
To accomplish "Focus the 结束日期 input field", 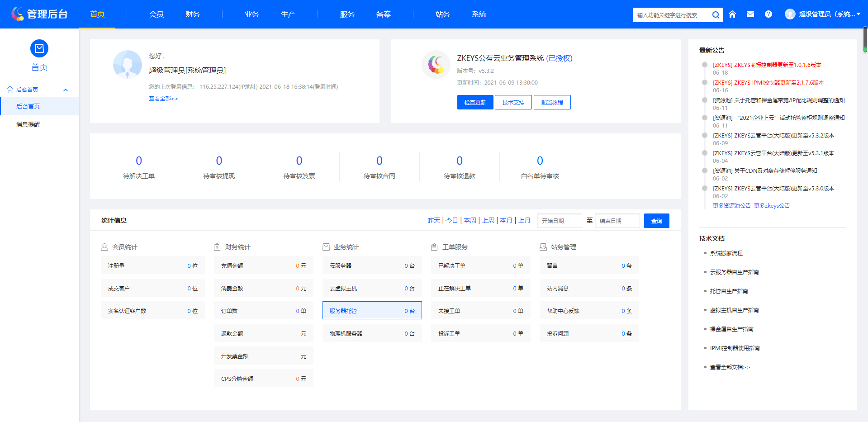I will (x=617, y=221).
